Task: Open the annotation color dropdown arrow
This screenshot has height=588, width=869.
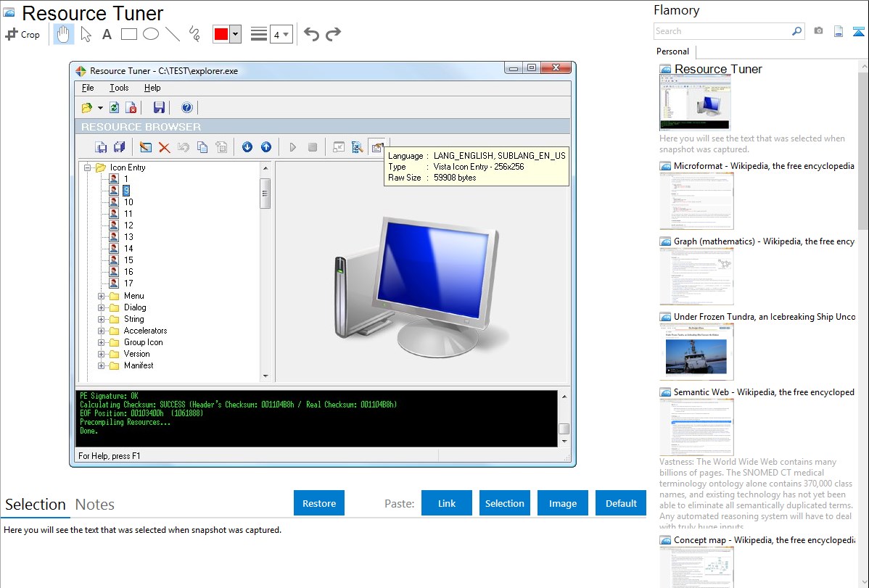Action: coord(235,34)
